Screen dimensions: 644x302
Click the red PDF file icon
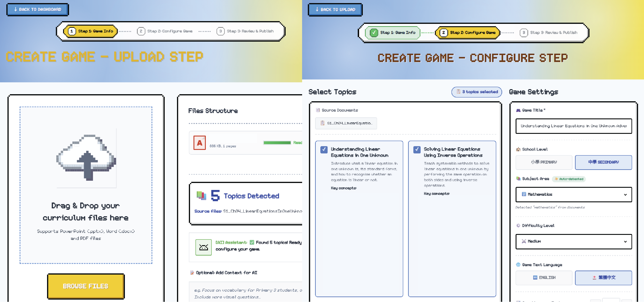[199, 143]
